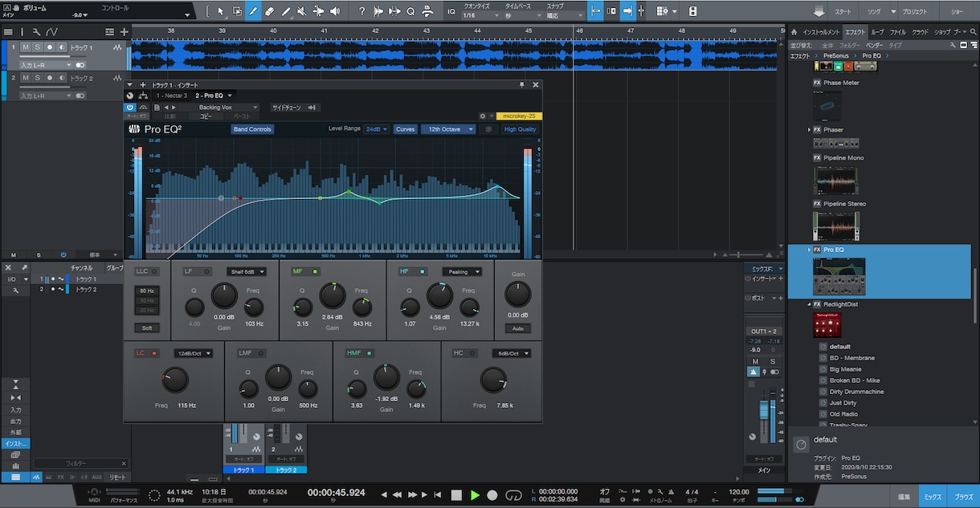Viewport: 980px width, 508px height.
Task: Switch to the 1 - Nectar 3 insert tab
Action: 171,96
